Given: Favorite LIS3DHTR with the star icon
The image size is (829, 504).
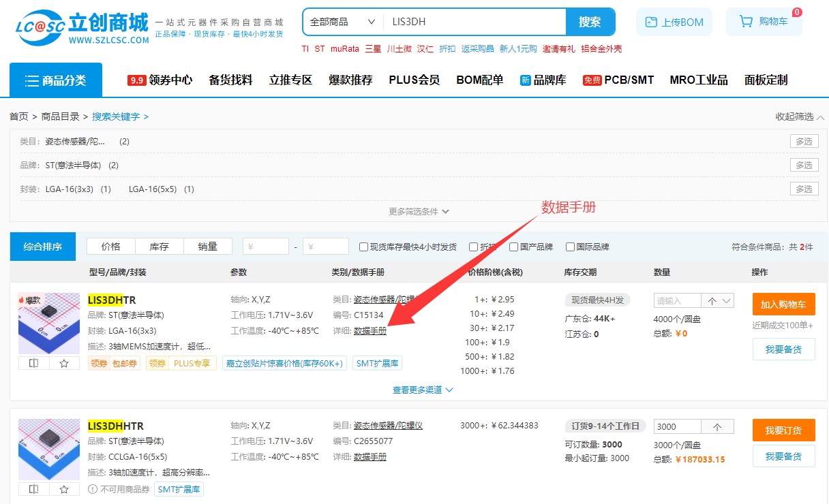Looking at the screenshot, I should click(x=64, y=363).
